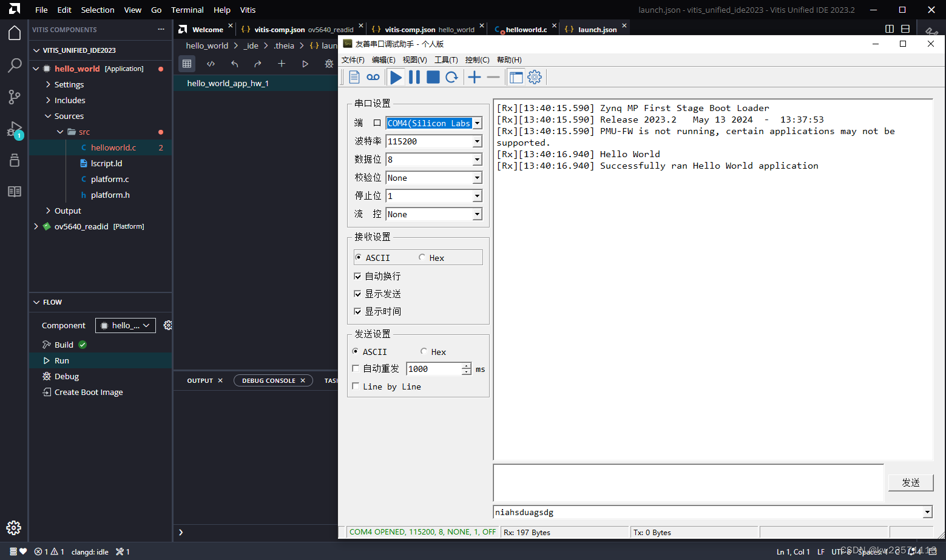
Task: Open the Vitis Explorer home icon in activity bar
Action: pyautogui.click(x=15, y=33)
